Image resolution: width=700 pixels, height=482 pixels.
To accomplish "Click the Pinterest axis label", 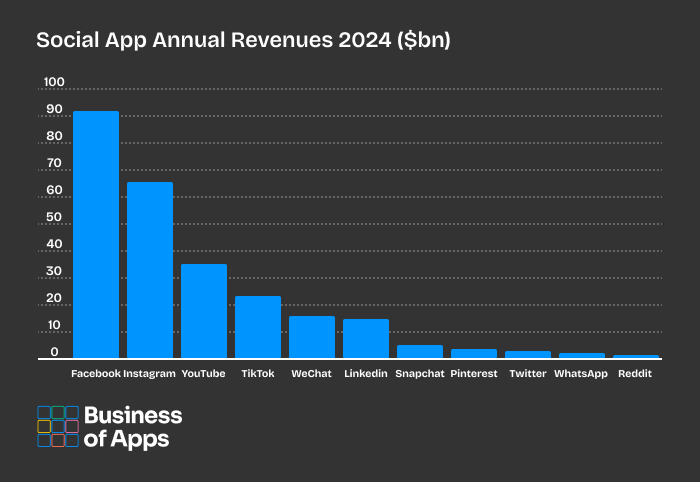I will point(474,374).
